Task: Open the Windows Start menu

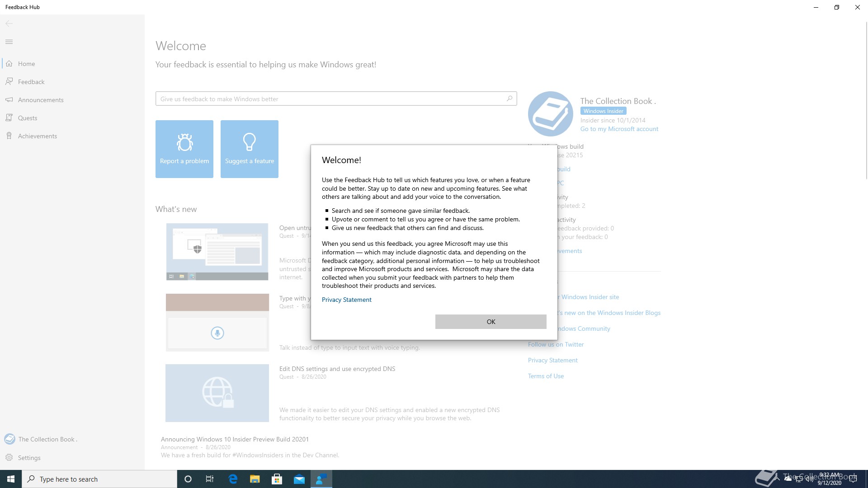Action: 11,479
